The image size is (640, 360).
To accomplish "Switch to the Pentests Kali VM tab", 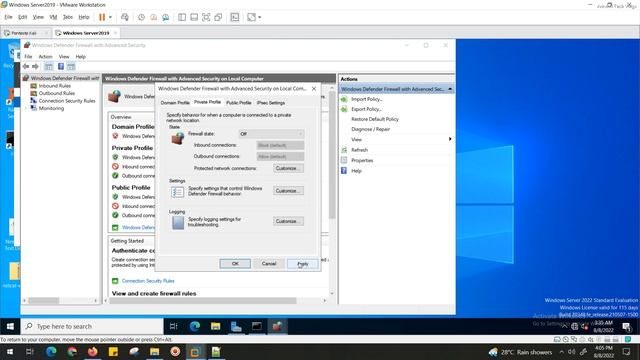I will click(x=24, y=33).
